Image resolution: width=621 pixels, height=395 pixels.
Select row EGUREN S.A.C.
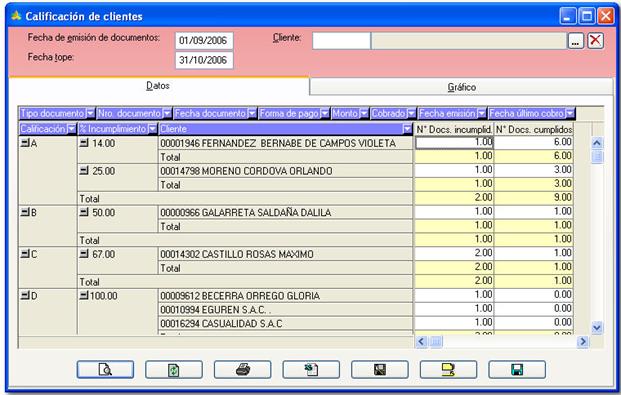tap(285, 309)
